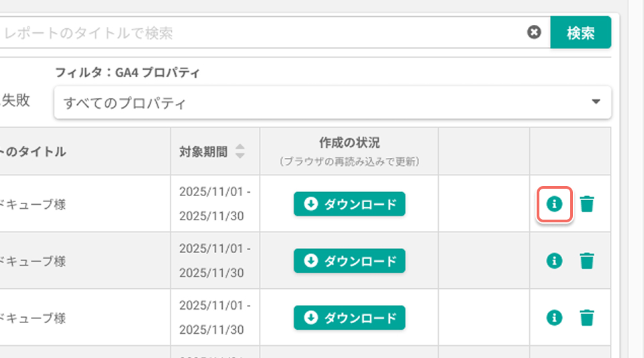Click the 作成の状況 column header
Viewport: 644px width, 358px height.
pyautogui.click(x=349, y=151)
